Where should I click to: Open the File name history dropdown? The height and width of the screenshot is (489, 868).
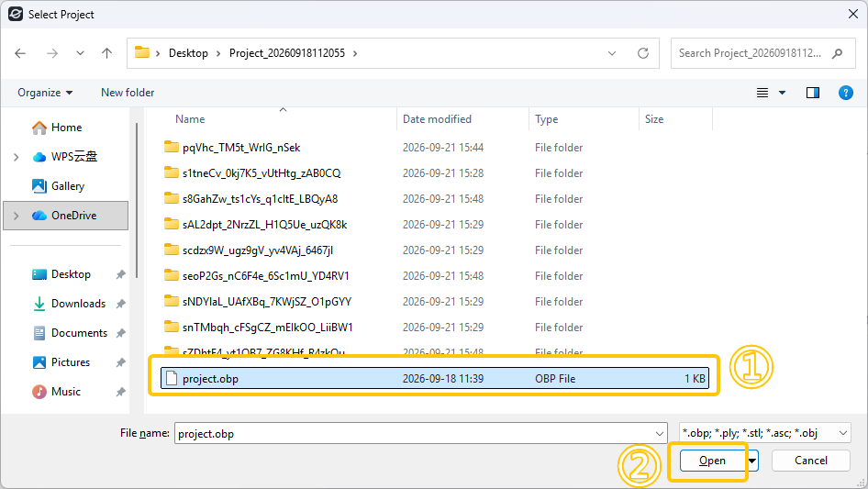(660, 433)
